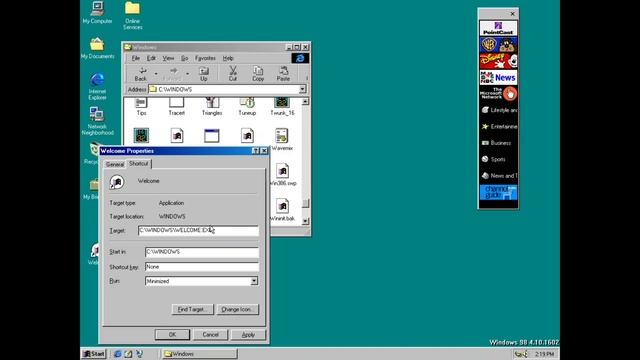Select the Shortcut tab
Image resolution: width=640 pixels, height=360 pixels.
click(x=138, y=163)
